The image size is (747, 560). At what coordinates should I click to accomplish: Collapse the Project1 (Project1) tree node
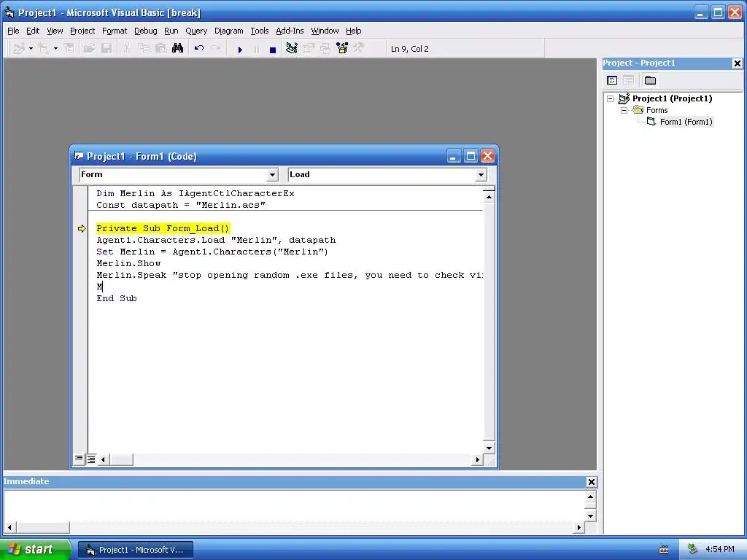611,98
